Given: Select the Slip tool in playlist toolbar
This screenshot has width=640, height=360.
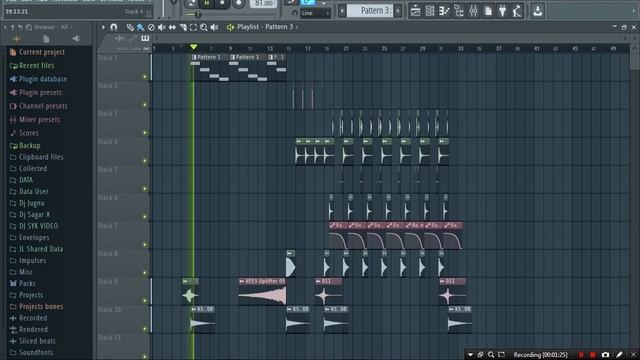Looking at the screenshot, I should pos(172,27).
